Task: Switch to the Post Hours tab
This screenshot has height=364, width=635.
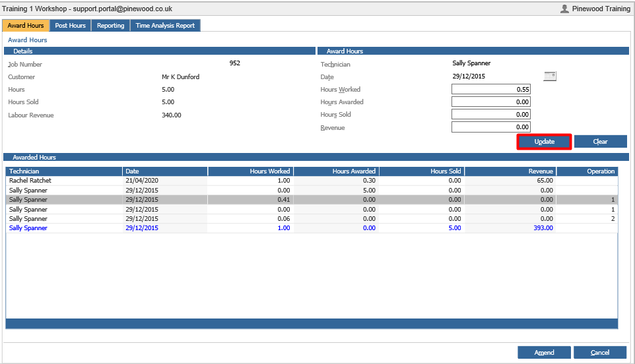Action: 71,26
